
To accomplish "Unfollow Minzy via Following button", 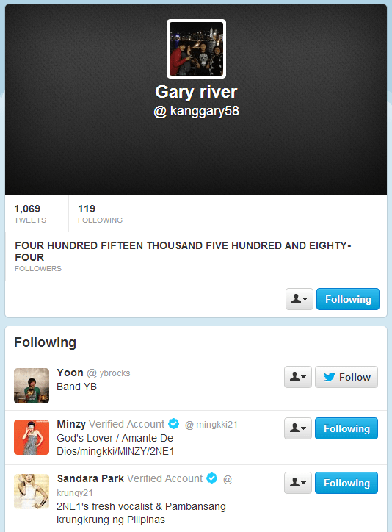I will (346, 428).
